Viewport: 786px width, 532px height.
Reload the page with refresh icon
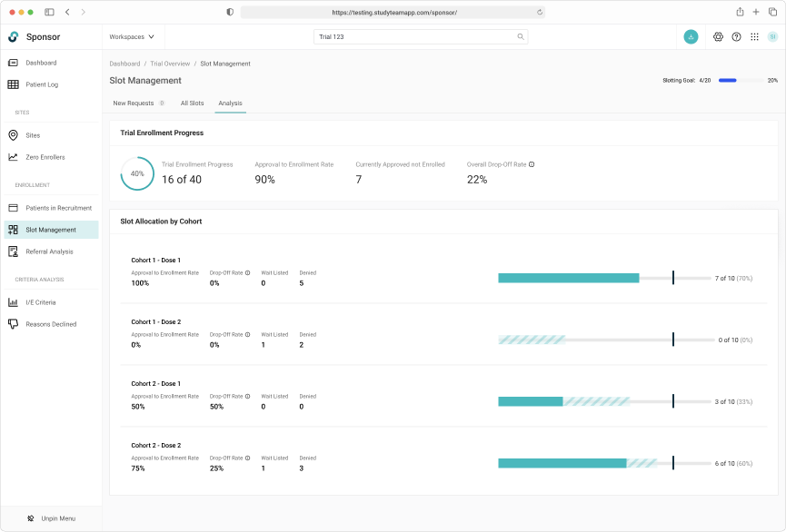[x=540, y=12]
